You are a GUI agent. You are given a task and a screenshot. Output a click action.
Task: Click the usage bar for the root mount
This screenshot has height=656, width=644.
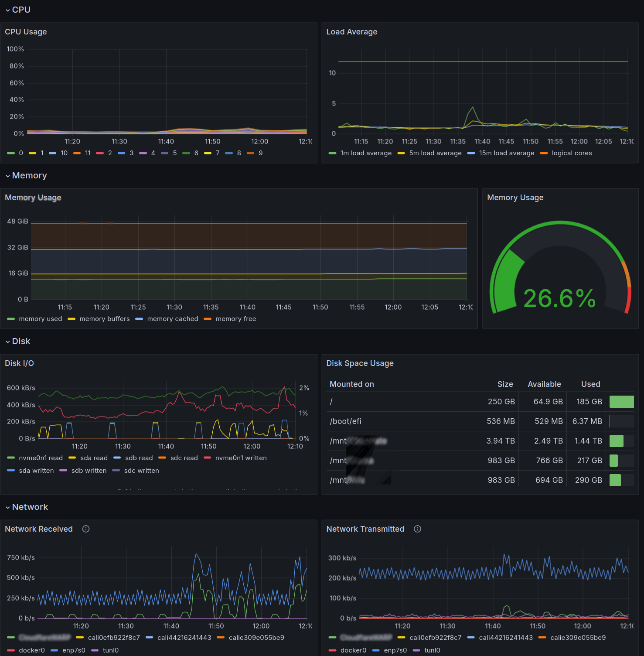(x=621, y=402)
